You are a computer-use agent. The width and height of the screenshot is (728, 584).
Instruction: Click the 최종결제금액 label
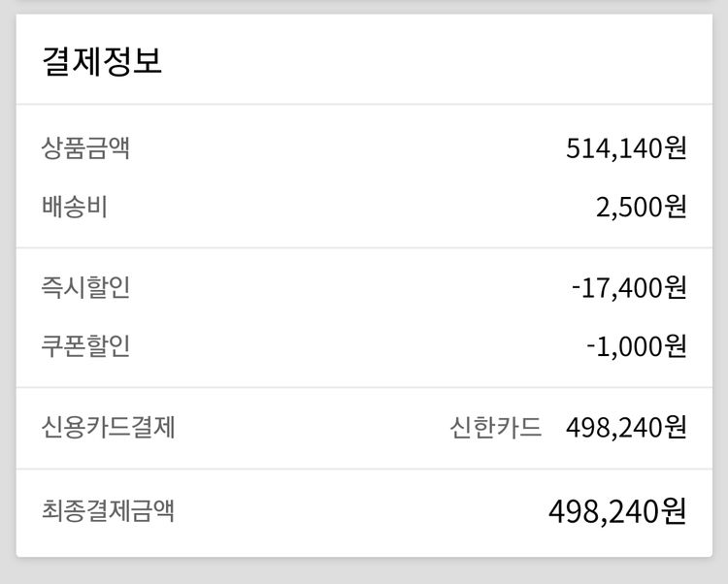[x=109, y=510]
